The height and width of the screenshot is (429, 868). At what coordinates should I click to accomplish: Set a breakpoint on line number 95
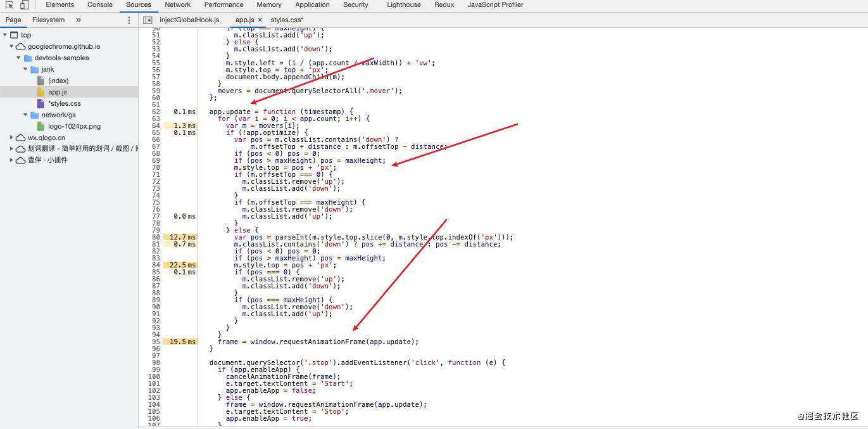point(155,342)
